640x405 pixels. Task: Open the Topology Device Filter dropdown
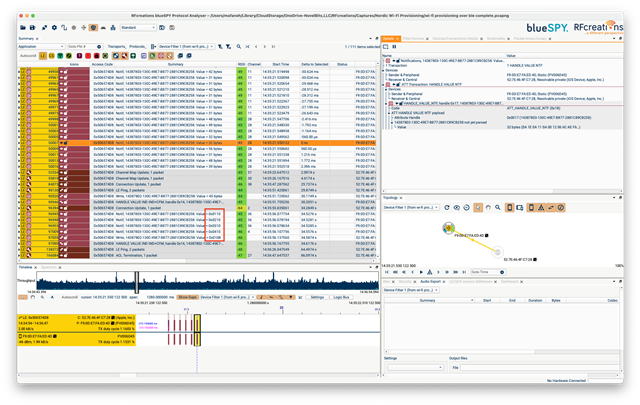[x=411, y=207]
